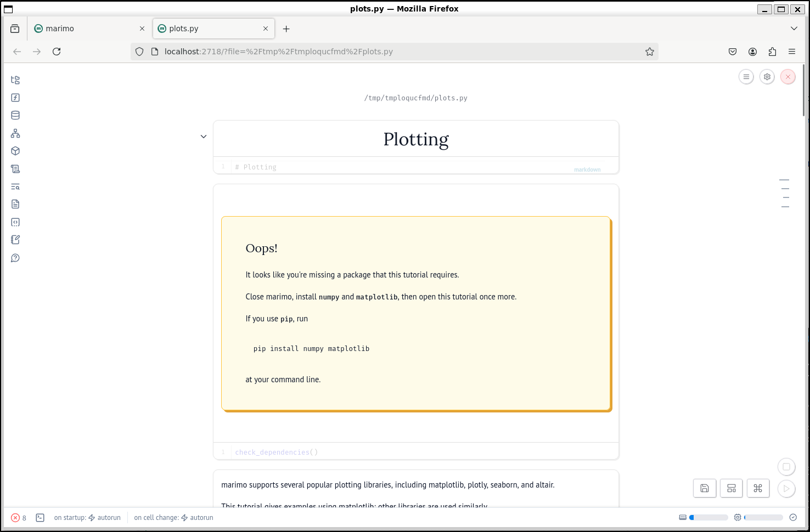Go back in browser history
The height and width of the screenshot is (532, 810).
(17, 52)
